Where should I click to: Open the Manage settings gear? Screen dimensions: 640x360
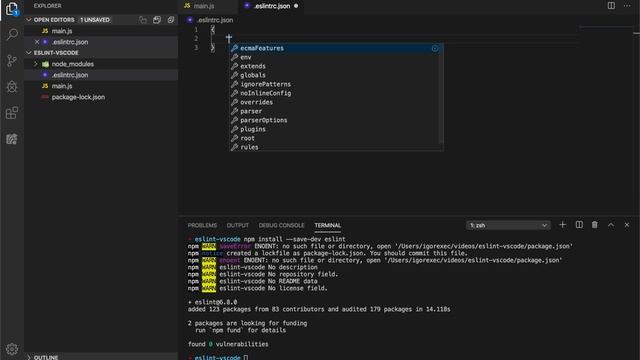12,349
